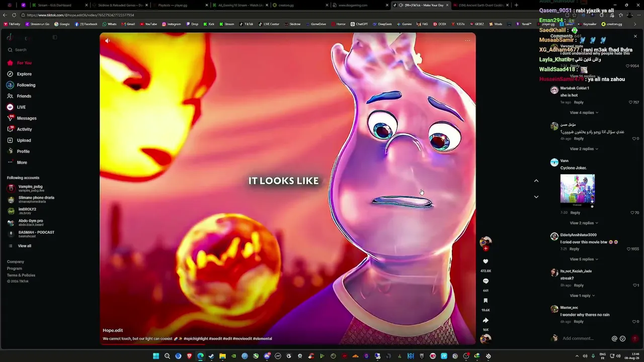Open the video options ellipsis menu
This screenshot has height=362, width=644.
(467, 41)
